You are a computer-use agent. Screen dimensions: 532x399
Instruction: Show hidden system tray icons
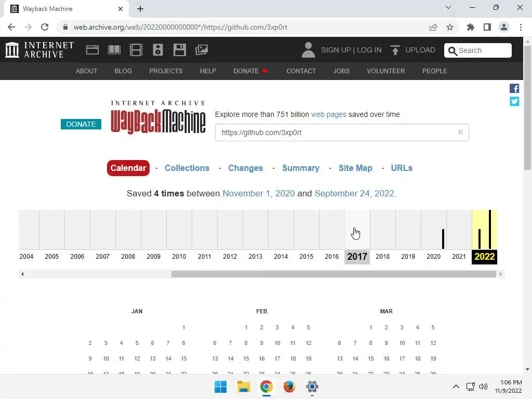(x=456, y=387)
